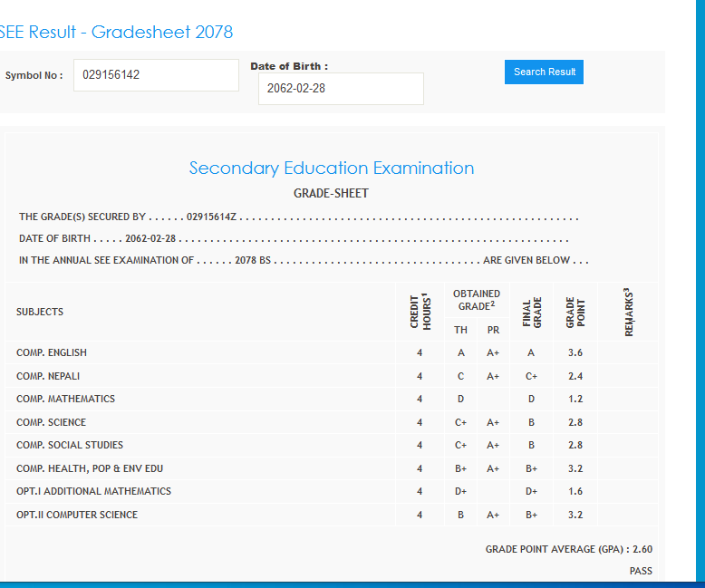Focus the Date of Birth input field
Screen dimensions: 705x588
[x=341, y=89]
